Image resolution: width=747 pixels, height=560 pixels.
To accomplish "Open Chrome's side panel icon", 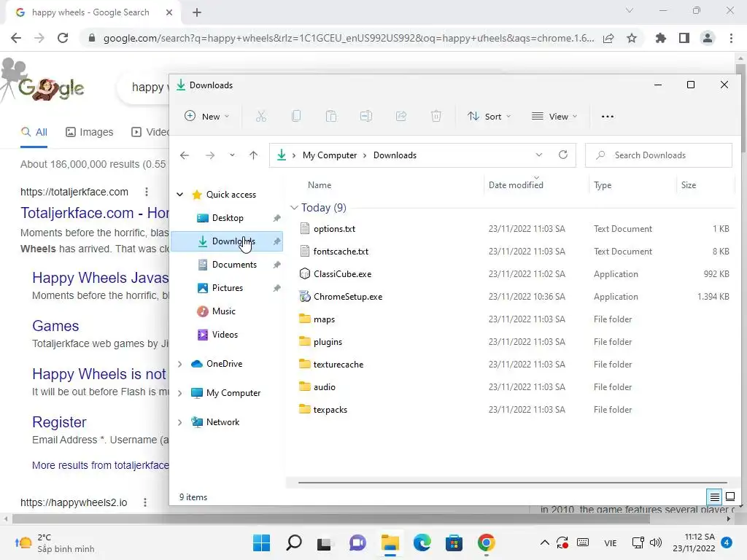I will click(684, 38).
